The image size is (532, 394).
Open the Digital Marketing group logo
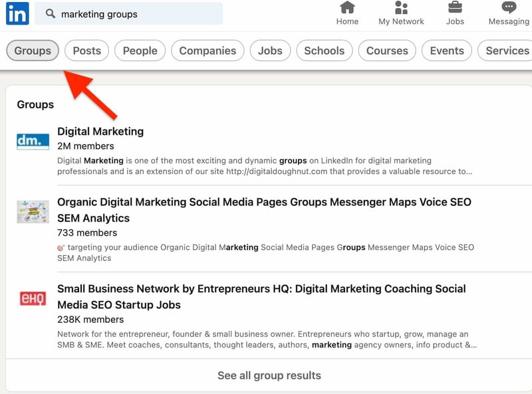point(33,140)
